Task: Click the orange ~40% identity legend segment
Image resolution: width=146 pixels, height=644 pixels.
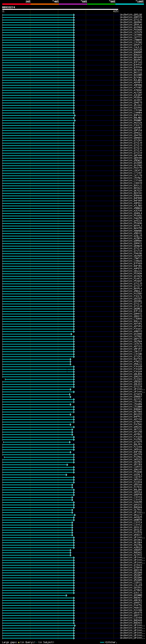Action: 45,4
